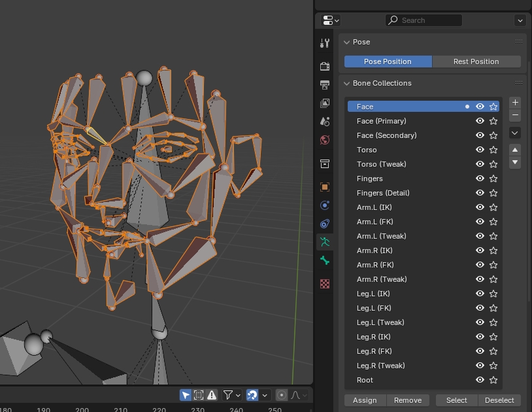The image size is (532, 412).
Task: Open bone collection specials dropdown menu
Action: pyautogui.click(x=515, y=133)
